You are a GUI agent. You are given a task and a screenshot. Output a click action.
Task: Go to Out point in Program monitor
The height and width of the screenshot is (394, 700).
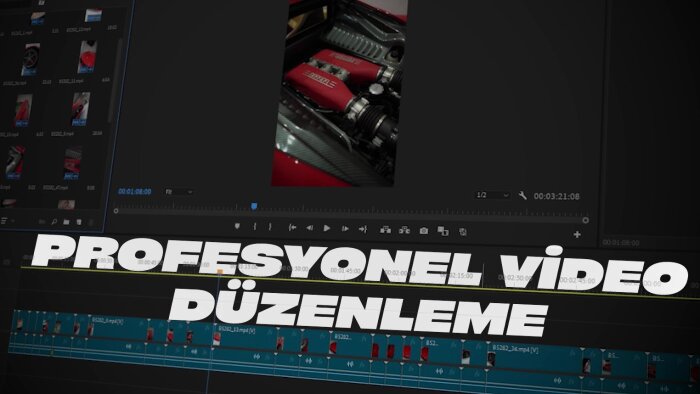tap(362, 229)
